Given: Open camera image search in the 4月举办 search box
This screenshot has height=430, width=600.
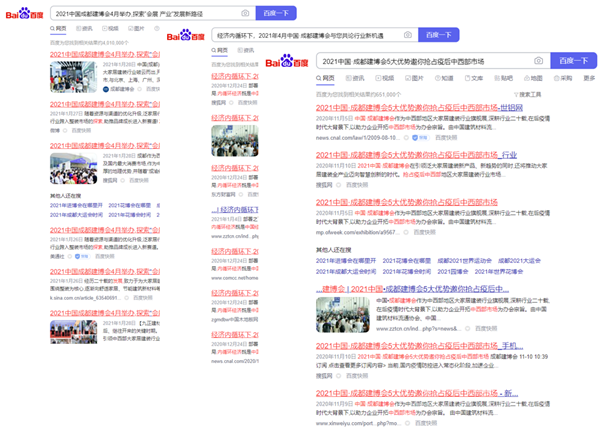Looking at the screenshot, I should [245, 13].
